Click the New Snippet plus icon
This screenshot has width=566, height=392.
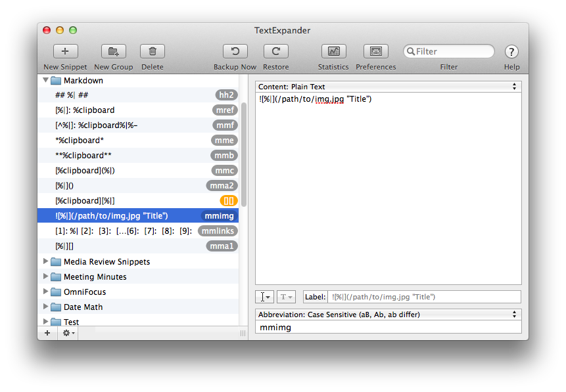[65, 51]
